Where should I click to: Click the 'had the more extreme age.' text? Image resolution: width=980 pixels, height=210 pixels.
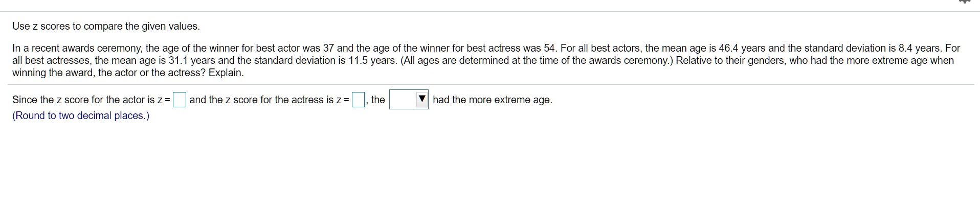[492, 100]
